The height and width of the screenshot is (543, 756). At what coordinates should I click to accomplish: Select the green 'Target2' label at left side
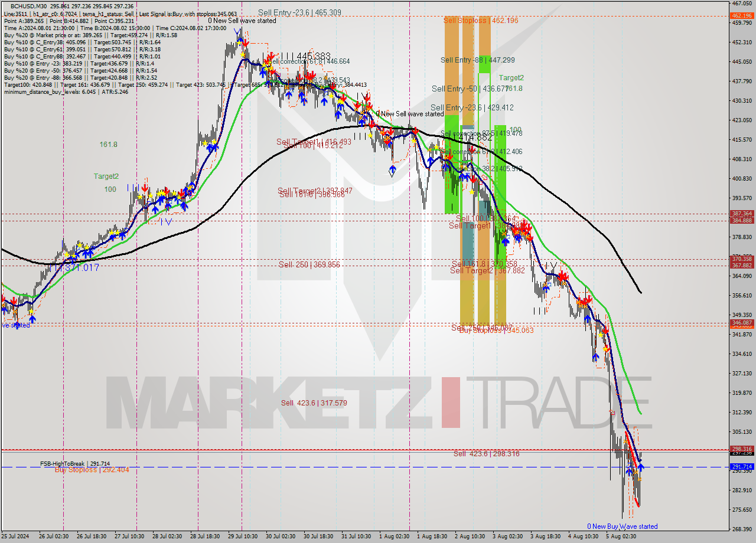[x=106, y=176]
